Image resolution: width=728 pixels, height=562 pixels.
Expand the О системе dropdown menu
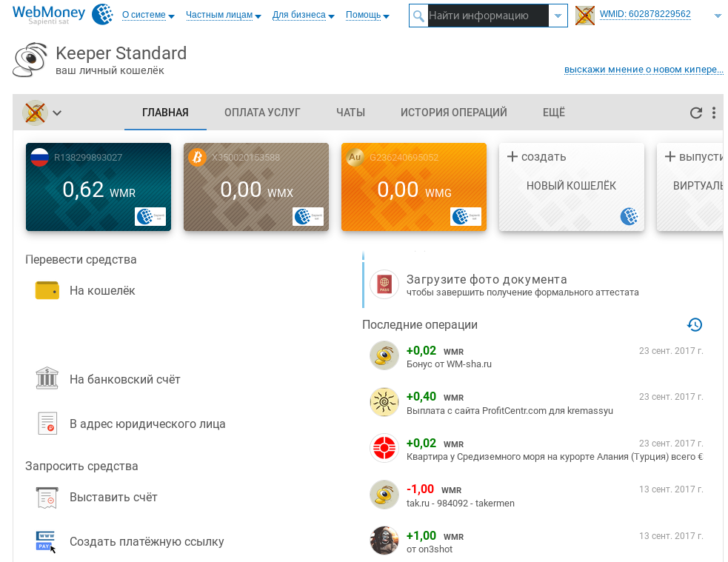pyautogui.click(x=147, y=15)
